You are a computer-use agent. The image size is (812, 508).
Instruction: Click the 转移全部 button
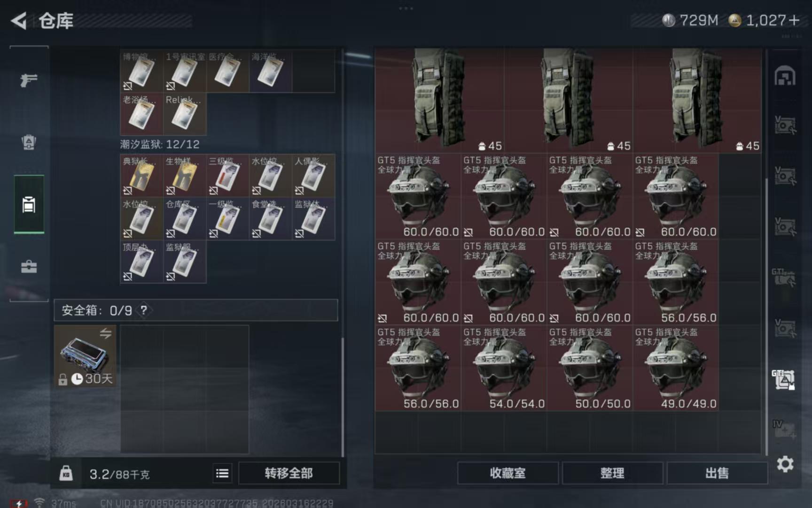coord(289,473)
